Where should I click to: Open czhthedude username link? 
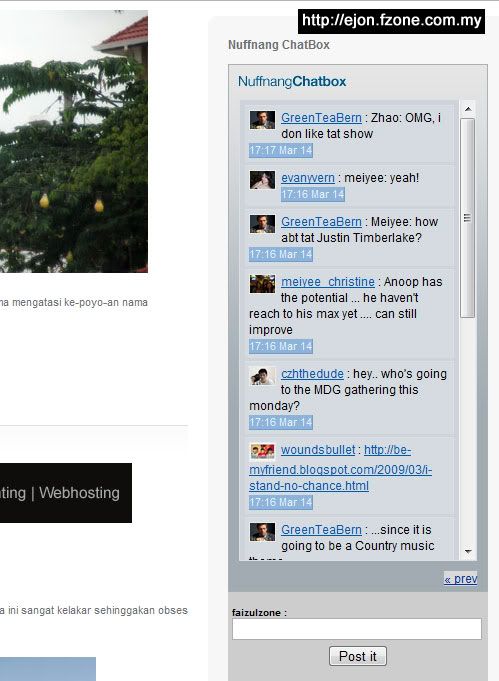312,374
